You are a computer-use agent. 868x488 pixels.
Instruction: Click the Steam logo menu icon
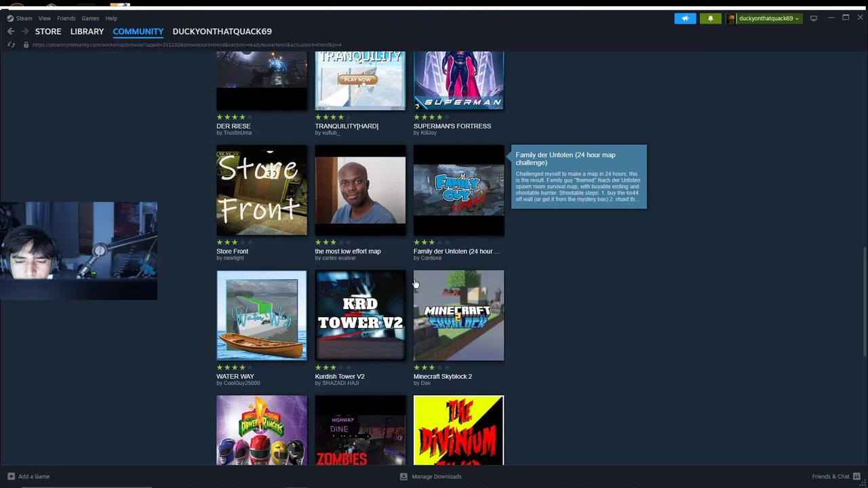pos(10,18)
